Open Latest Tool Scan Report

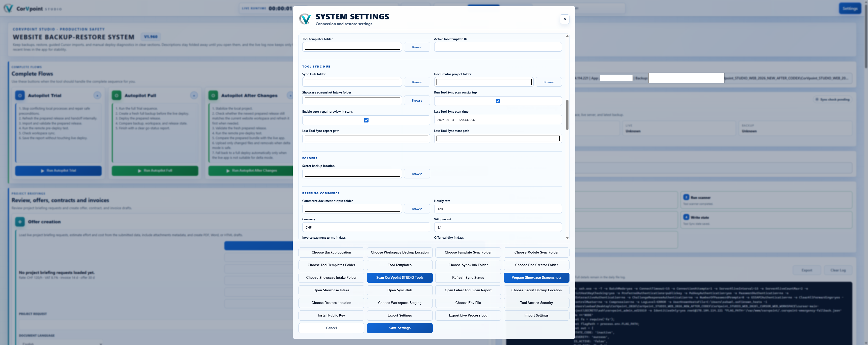(468, 291)
